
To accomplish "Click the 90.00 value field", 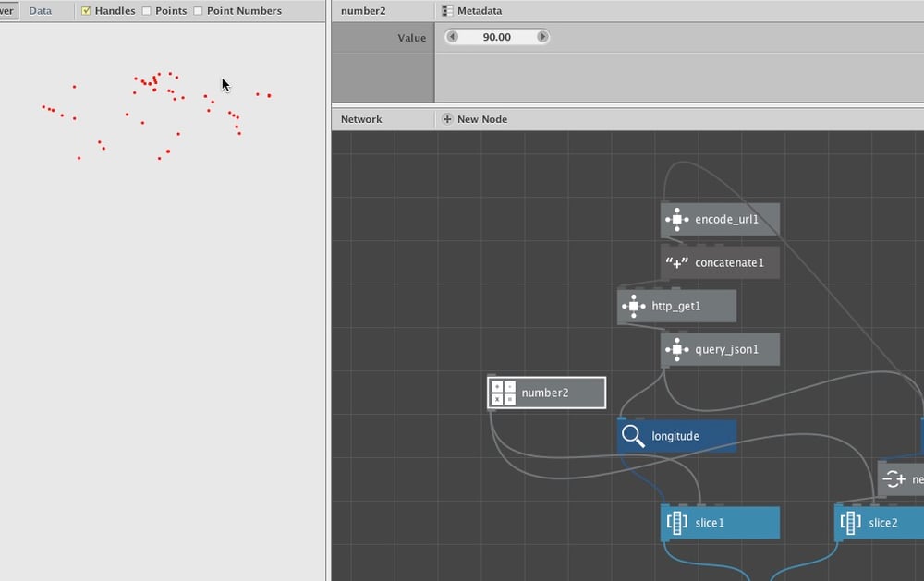I will point(497,37).
